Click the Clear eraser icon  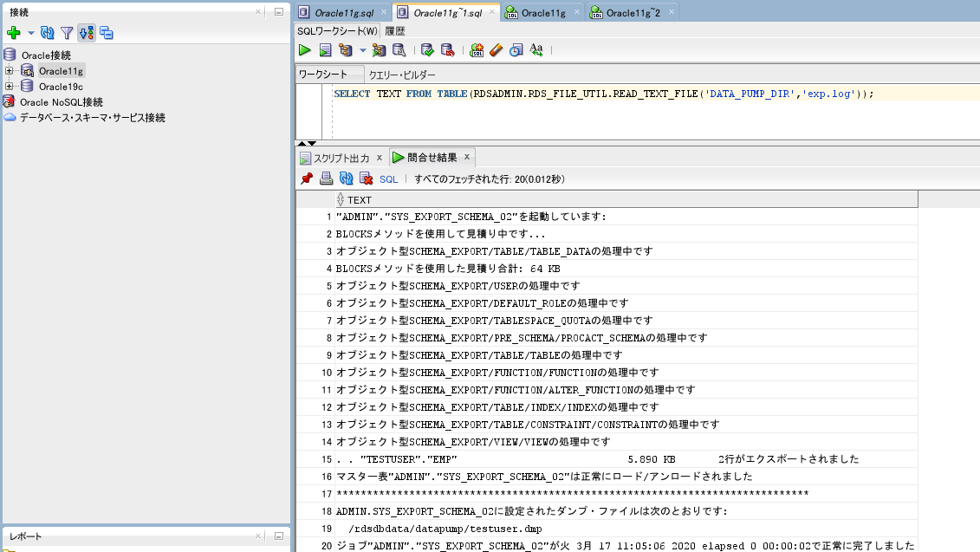tap(496, 50)
